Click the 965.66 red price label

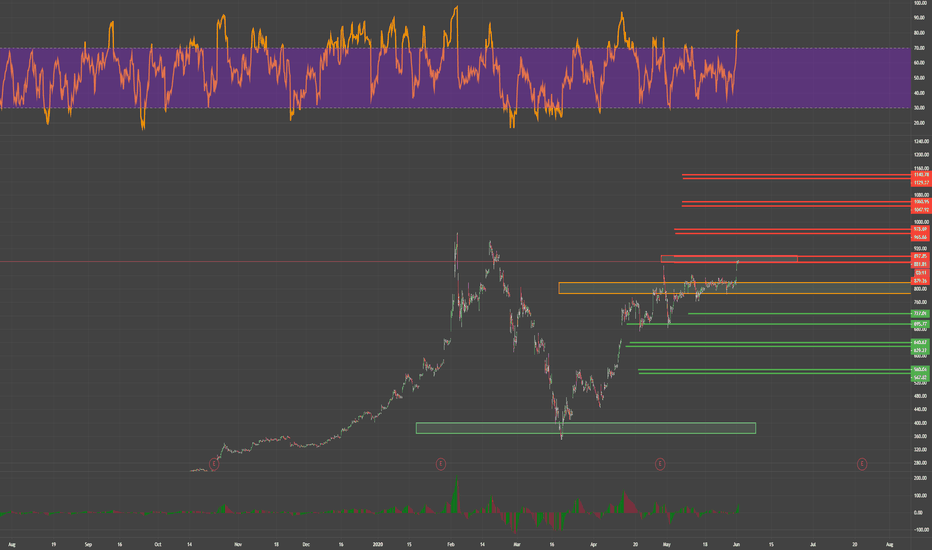pyautogui.click(x=920, y=237)
